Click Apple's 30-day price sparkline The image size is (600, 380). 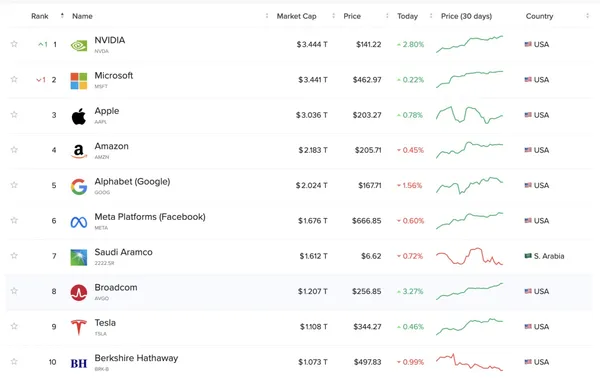[x=470, y=115]
